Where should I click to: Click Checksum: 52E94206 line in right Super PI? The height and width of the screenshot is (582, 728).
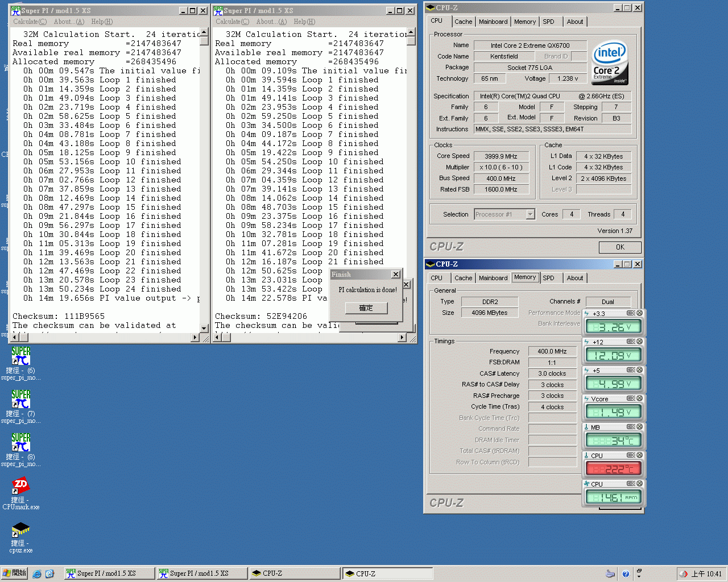(x=261, y=316)
